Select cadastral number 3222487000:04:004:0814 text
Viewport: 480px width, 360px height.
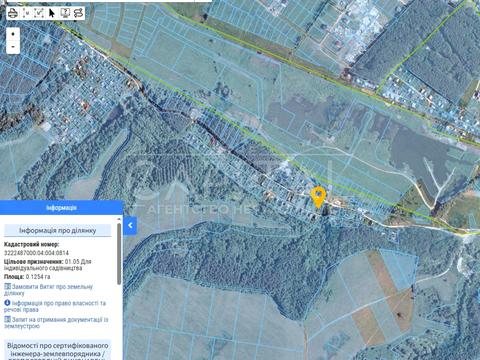point(36,253)
